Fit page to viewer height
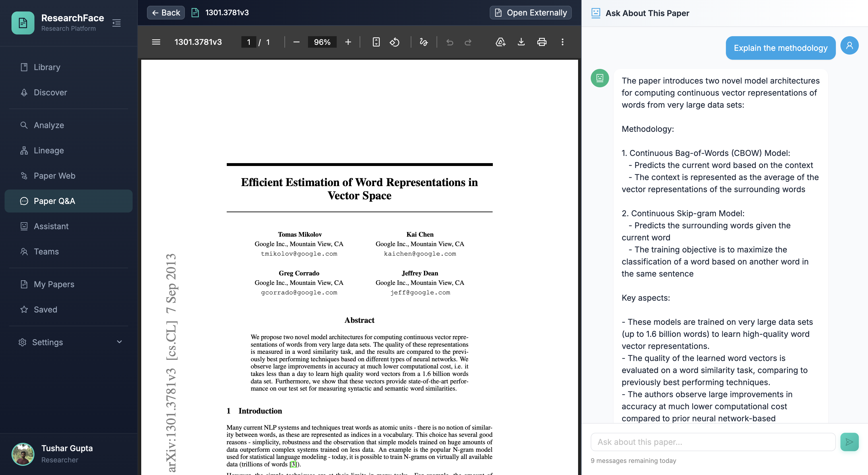Image resolution: width=868 pixels, height=475 pixels. tap(376, 42)
